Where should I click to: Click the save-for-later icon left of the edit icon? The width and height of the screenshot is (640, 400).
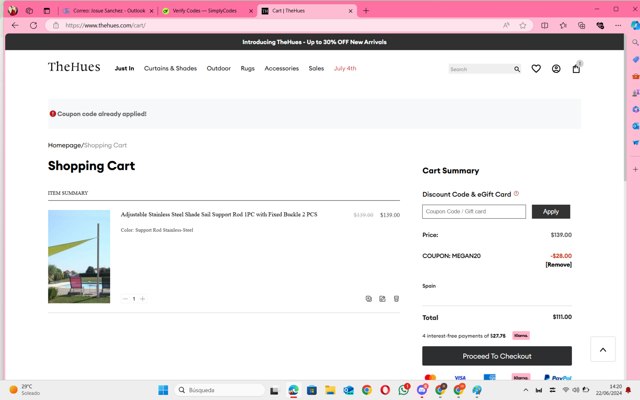point(369,299)
